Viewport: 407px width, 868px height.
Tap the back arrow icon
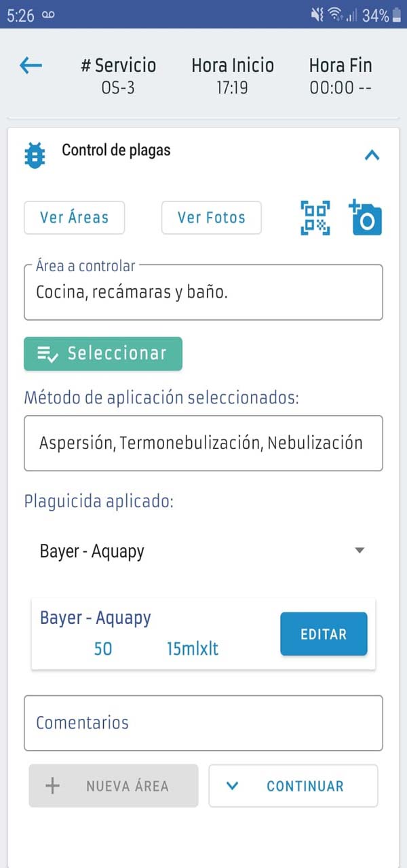coord(31,66)
